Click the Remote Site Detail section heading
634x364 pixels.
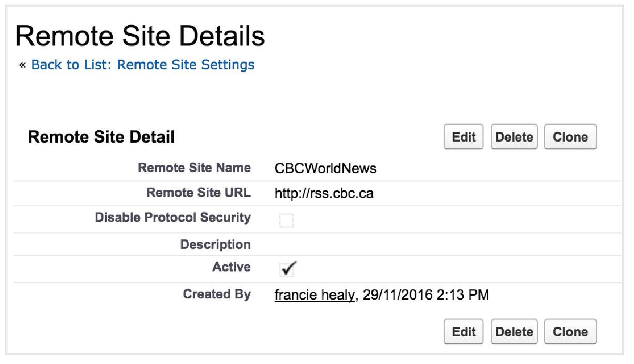101,137
